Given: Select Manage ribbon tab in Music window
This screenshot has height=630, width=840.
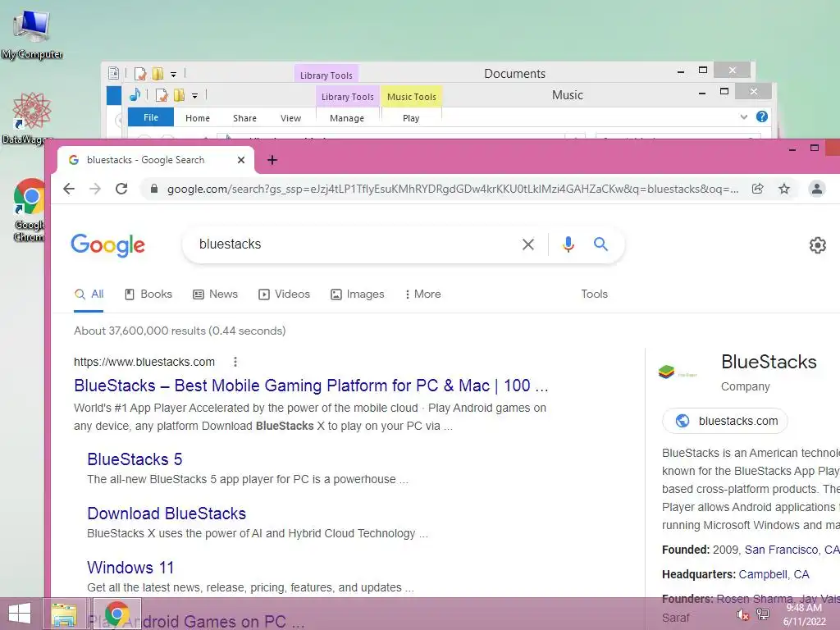Looking at the screenshot, I should (347, 118).
